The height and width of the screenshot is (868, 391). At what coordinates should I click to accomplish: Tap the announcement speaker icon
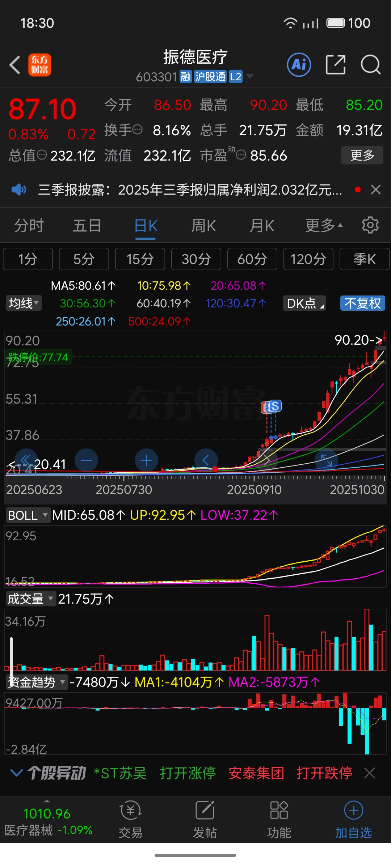coord(19,190)
